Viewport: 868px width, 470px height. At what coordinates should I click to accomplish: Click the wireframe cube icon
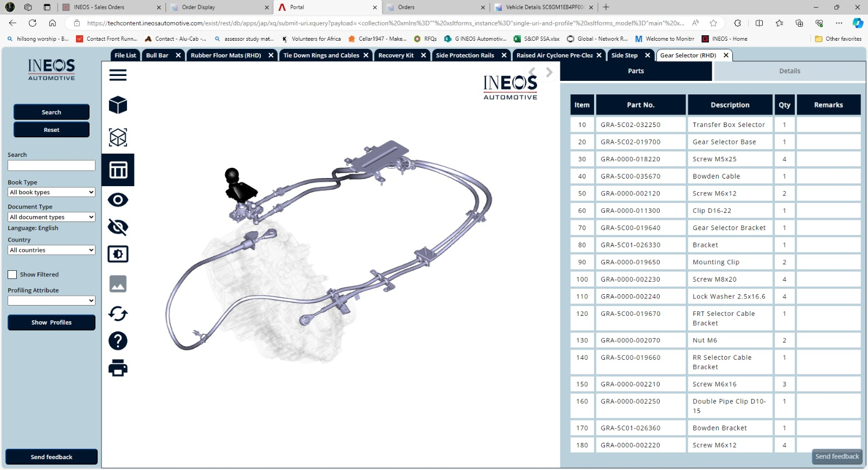coord(118,137)
